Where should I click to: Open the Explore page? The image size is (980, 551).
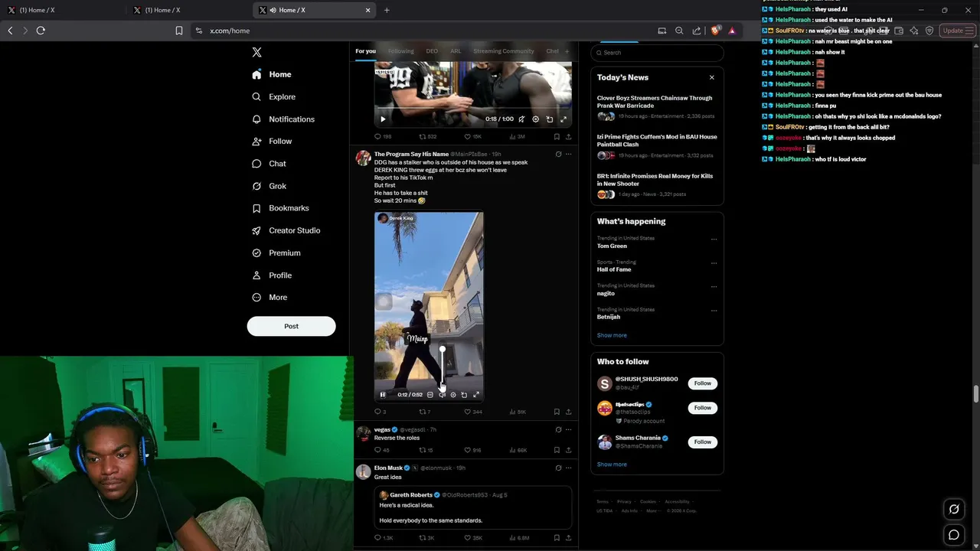(x=274, y=96)
